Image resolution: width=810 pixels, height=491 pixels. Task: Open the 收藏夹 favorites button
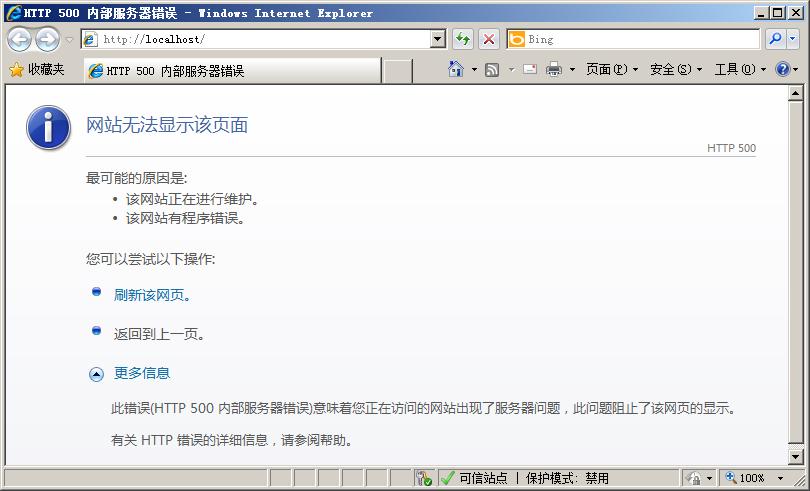(x=37, y=70)
